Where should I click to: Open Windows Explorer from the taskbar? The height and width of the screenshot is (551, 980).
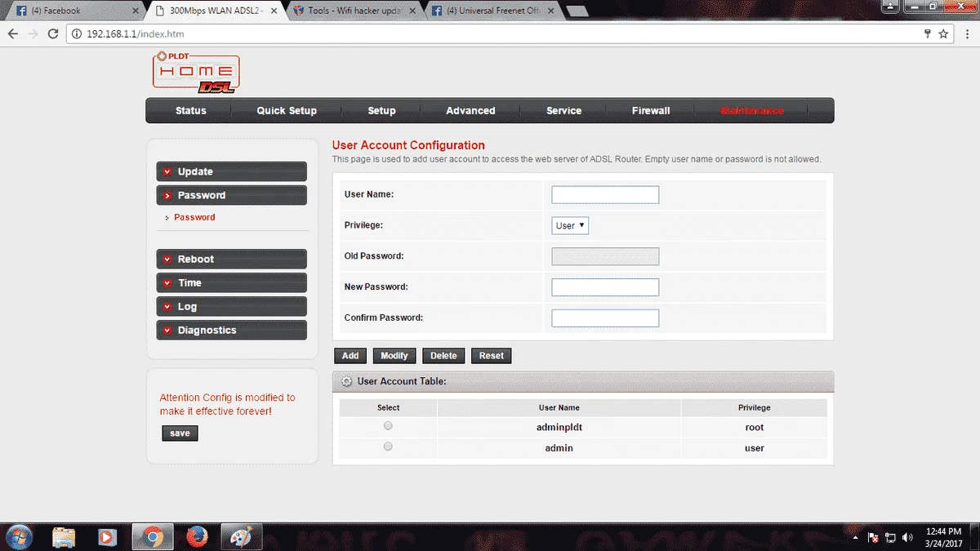65,537
